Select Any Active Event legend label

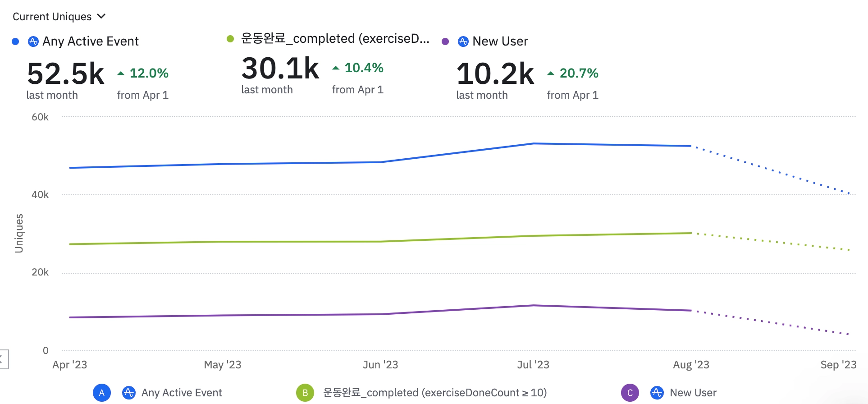tap(182, 393)
